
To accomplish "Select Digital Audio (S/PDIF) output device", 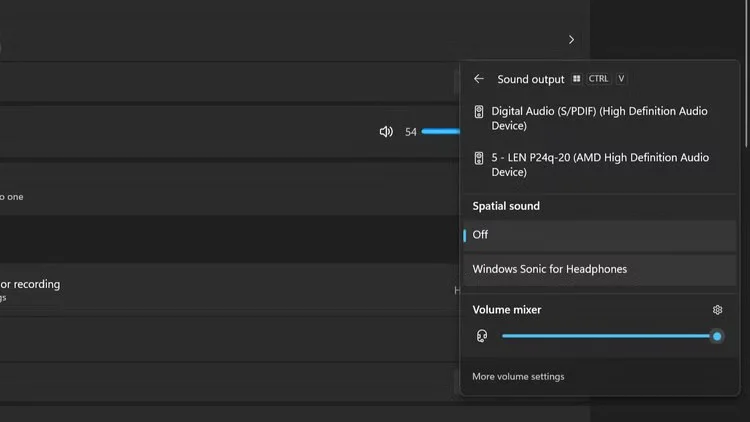I will pos(599,118).
